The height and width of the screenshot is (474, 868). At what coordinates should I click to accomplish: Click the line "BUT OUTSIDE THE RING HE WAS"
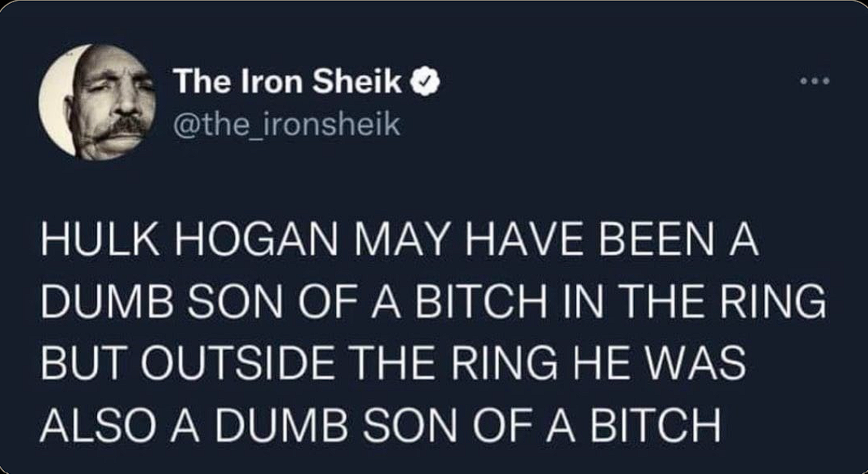tap(393, 364)
